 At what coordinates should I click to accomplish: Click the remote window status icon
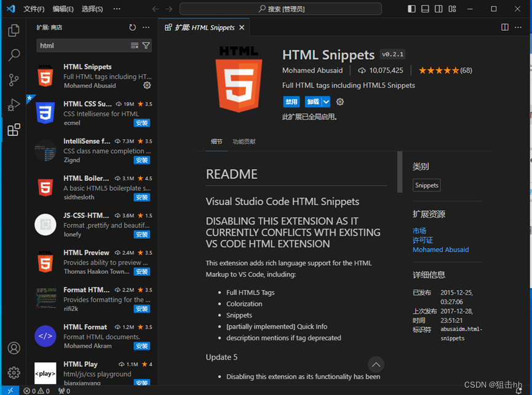10,391
